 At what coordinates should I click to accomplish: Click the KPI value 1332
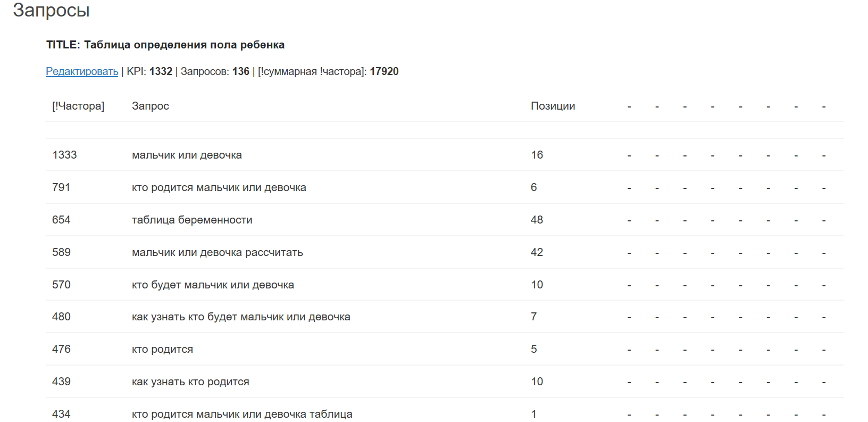(161, 71)
